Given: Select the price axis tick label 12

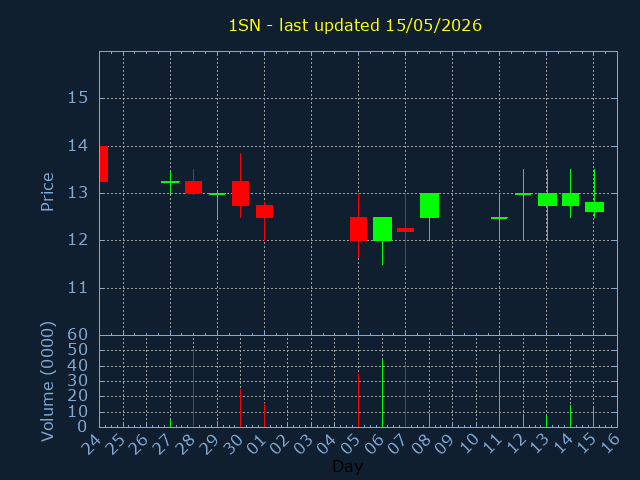Looking at the screenshot, I should (x=78, y=240).
